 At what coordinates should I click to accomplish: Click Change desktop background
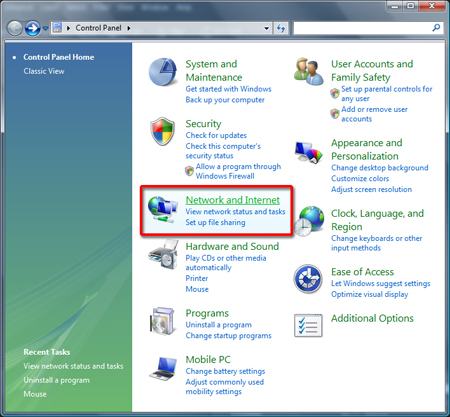coord(380,168)
